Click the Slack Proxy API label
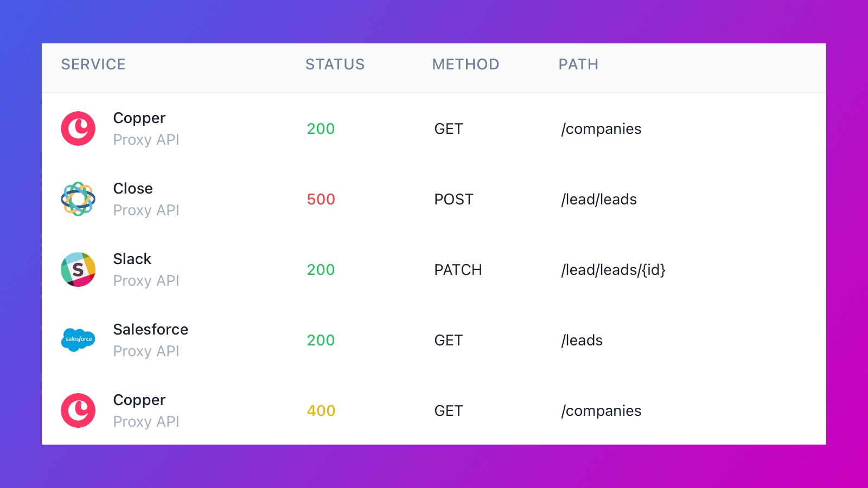The height and width of the screenshot is (488, 868). [x=146, y=280]
